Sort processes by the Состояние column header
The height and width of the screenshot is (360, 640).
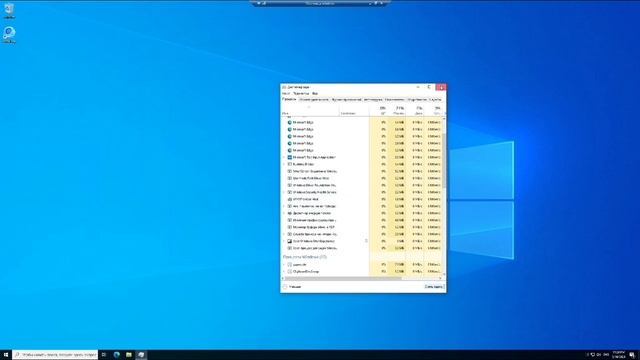pos(354,111)
